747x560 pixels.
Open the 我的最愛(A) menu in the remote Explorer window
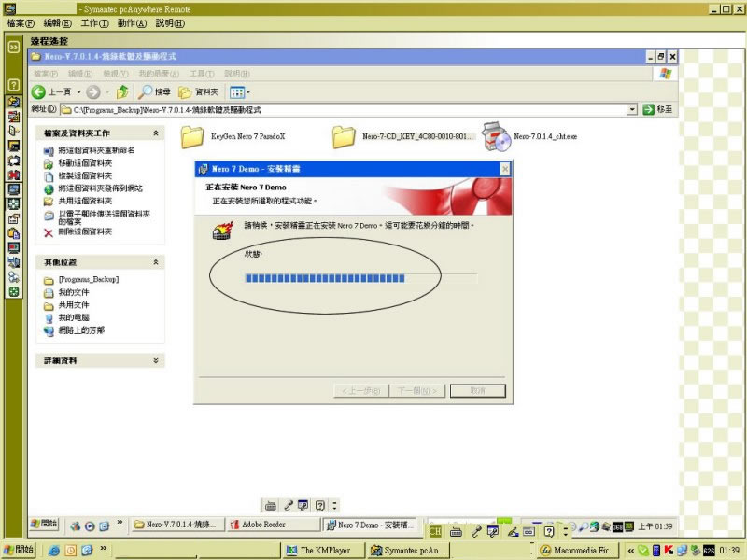159,74
